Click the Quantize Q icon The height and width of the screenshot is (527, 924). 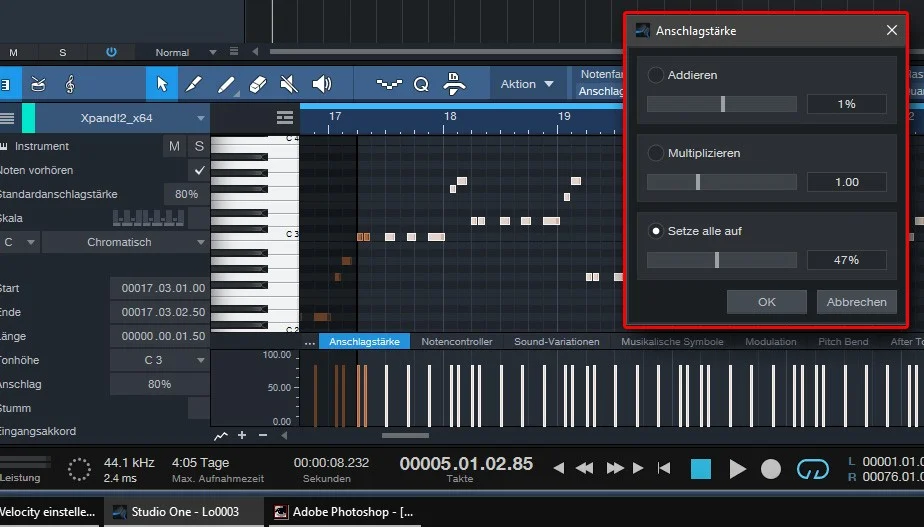point(421,84)
